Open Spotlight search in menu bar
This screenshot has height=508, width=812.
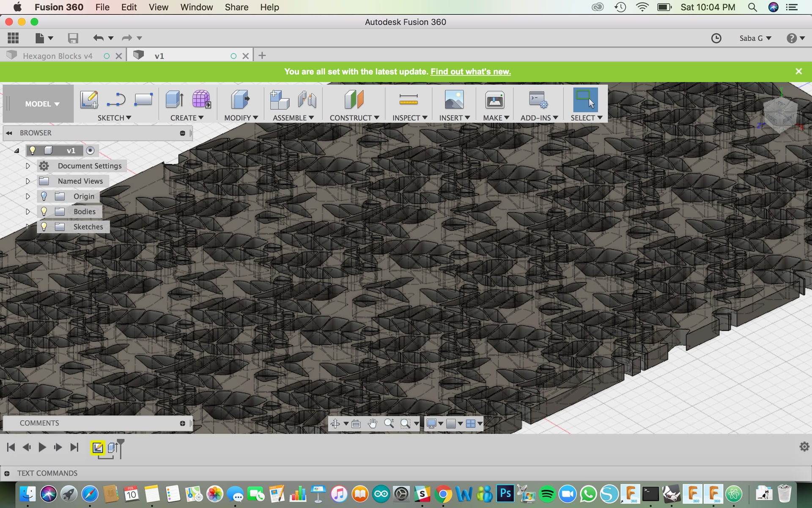click(x=752, y=7)
